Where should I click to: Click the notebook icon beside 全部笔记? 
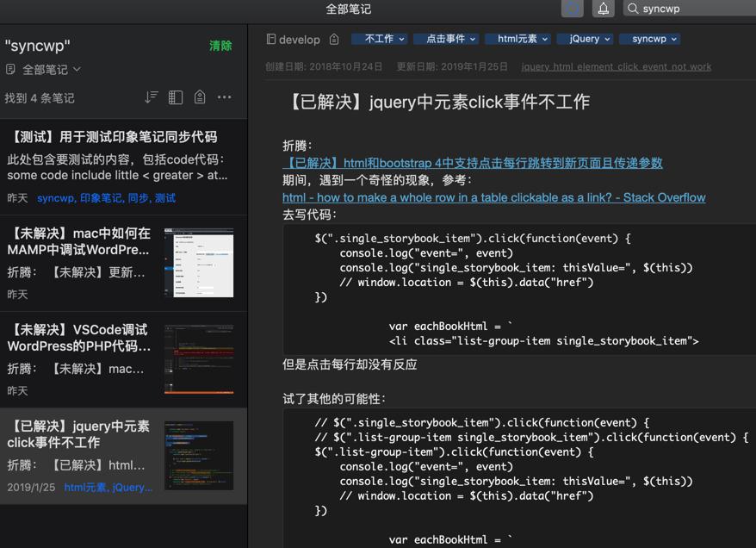coord(10,70)
